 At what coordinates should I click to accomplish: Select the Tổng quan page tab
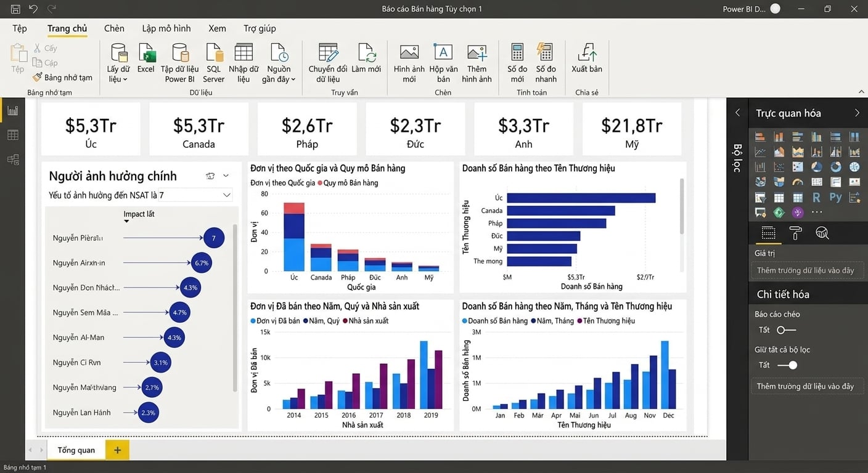click(x=76, y=450)
